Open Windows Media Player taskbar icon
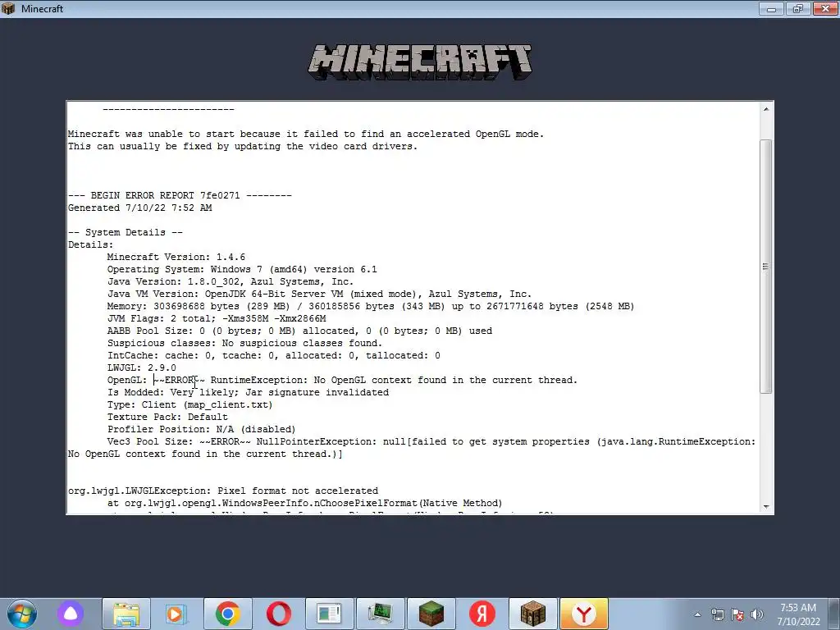This screenshot has height=630, width=840. 176,614
